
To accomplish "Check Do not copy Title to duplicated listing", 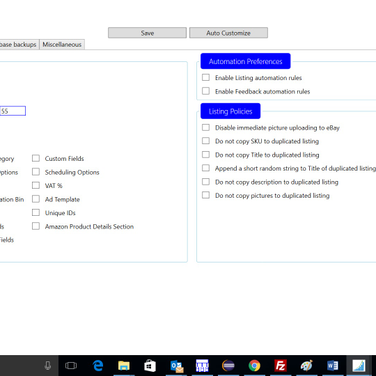I will (x=206, y=155).
